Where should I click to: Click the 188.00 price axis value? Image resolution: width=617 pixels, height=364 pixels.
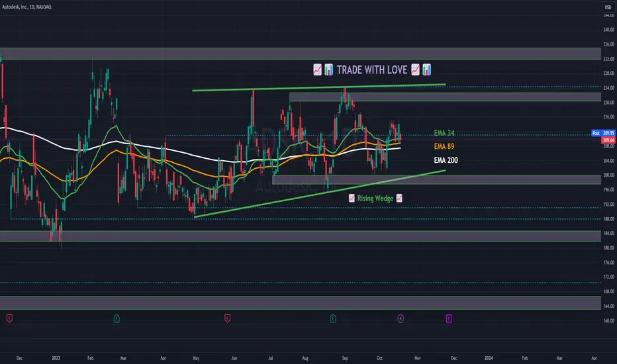(x=608, y=219)
